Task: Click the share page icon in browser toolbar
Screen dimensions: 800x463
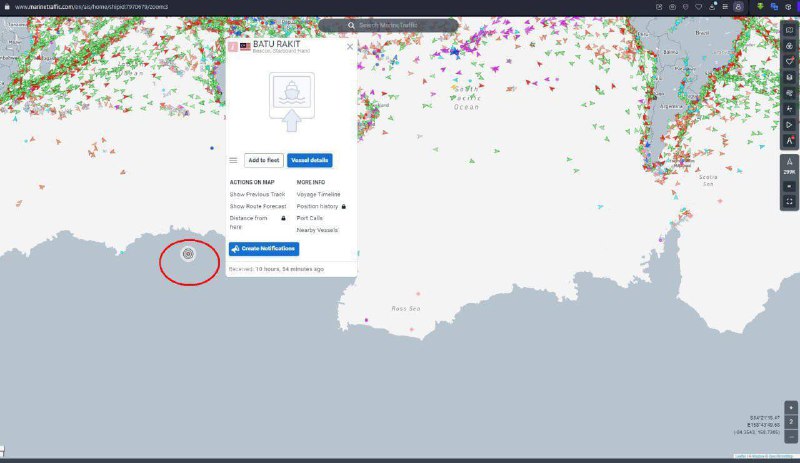Action: (659, 7)
